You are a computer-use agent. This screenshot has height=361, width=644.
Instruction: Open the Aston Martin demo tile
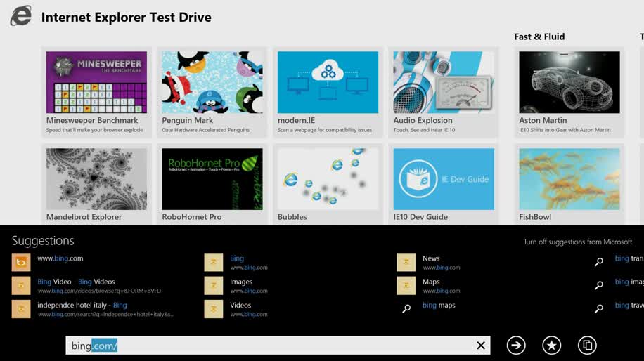[x=569, y=92]
